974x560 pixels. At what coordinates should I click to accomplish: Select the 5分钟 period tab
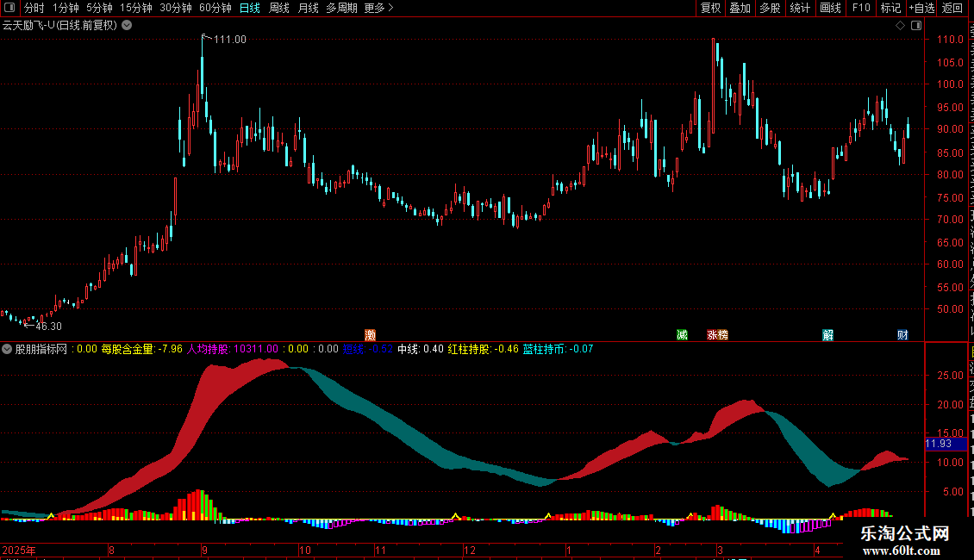pyautogui.click(x=99, y=8)
